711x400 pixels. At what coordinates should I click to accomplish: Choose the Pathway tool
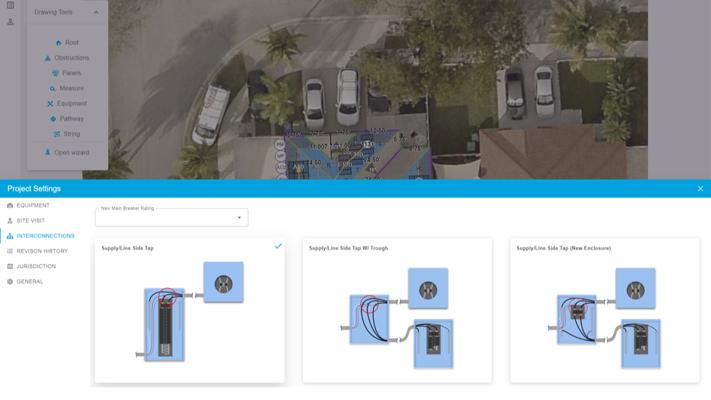(x=67, y=118)
